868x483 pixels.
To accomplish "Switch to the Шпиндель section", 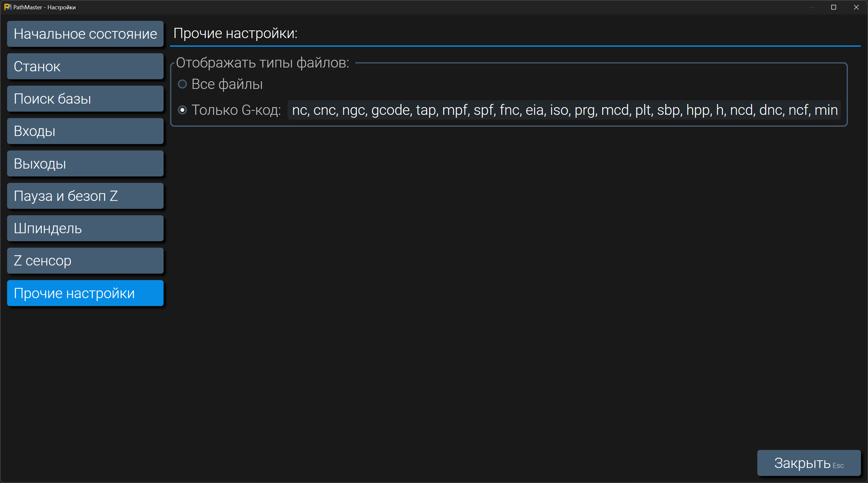I will coord(85,228).
